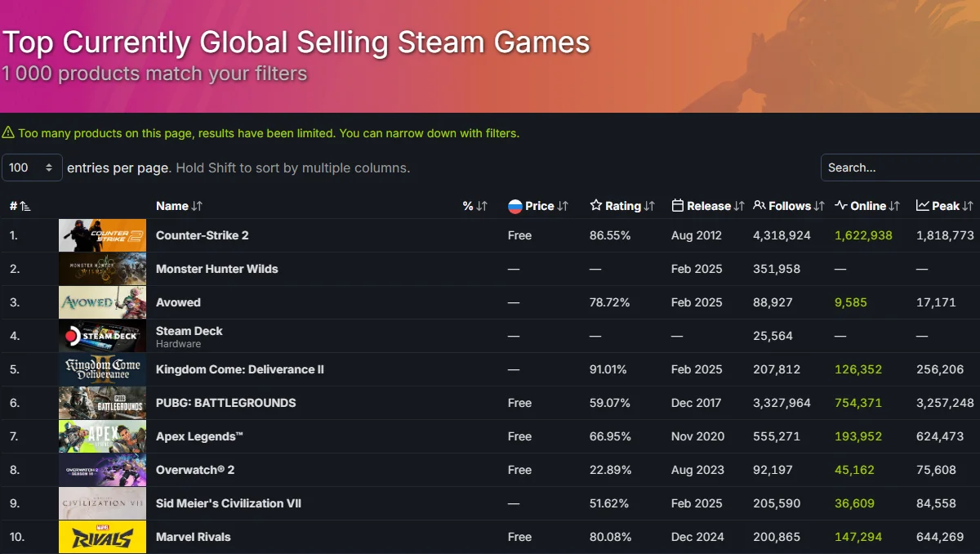Sort by Rating column header
Image resolution: width=980 pixels, height=554 pixels.
[622, 206]
